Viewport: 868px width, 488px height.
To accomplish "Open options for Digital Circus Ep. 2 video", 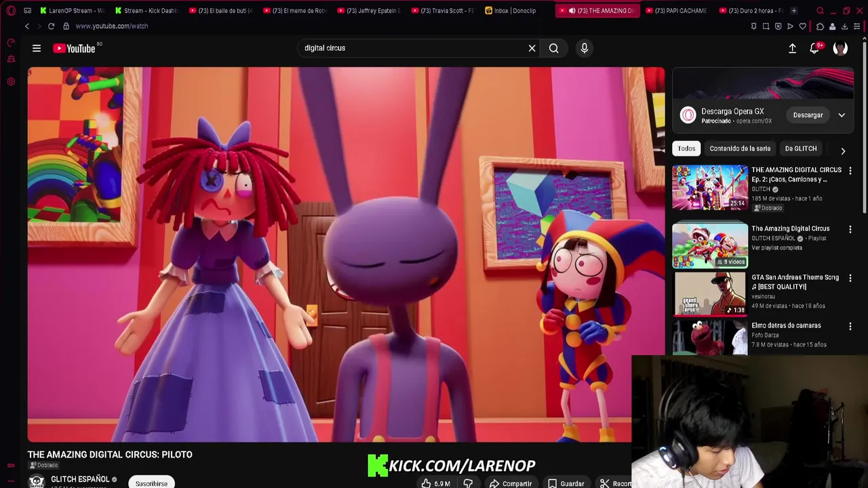I will click(850, 171).
